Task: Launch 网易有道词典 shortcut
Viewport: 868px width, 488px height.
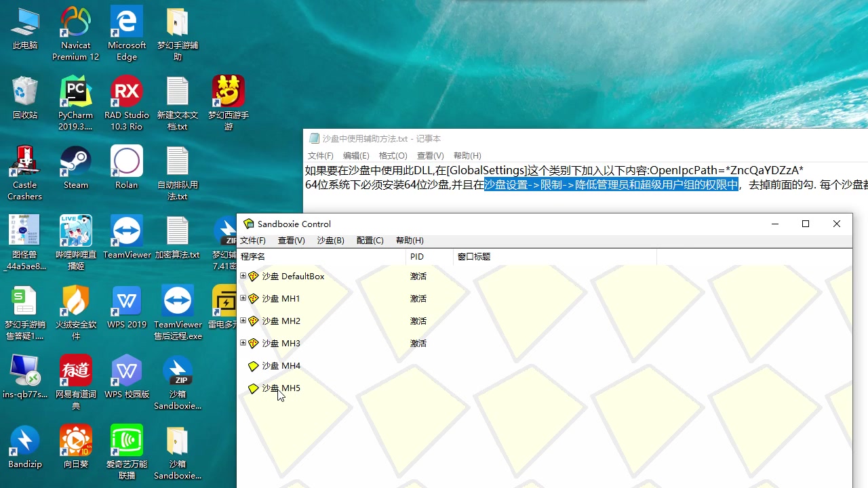Action: point(75,383)
